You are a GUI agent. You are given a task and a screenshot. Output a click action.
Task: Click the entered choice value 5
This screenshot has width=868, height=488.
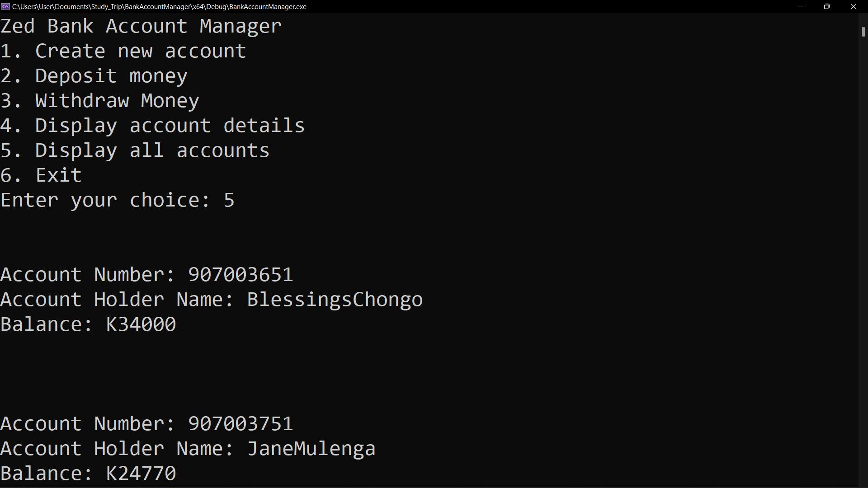229,200
